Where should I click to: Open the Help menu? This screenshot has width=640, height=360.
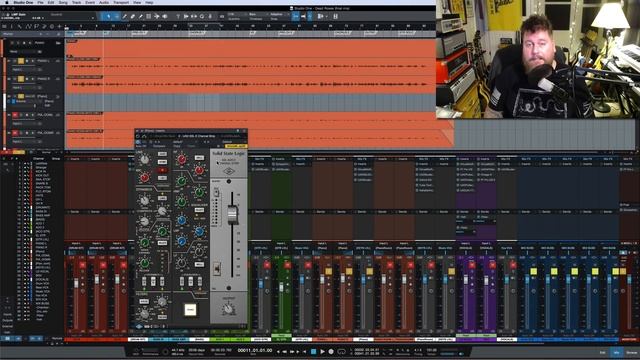149,2
